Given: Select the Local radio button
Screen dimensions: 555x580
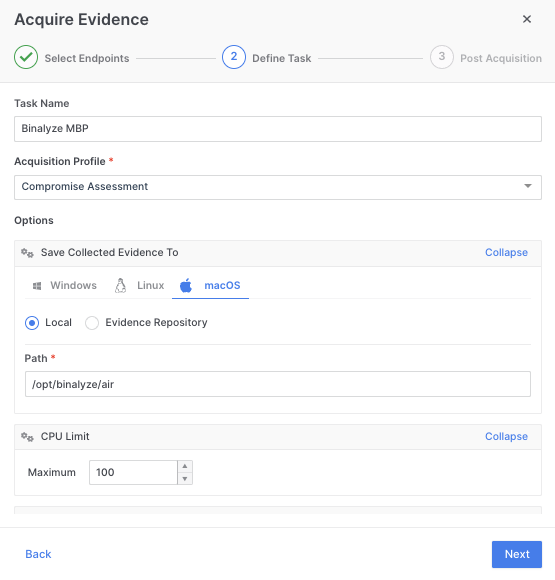Looking at the screenshot, I should click(32, 323).
